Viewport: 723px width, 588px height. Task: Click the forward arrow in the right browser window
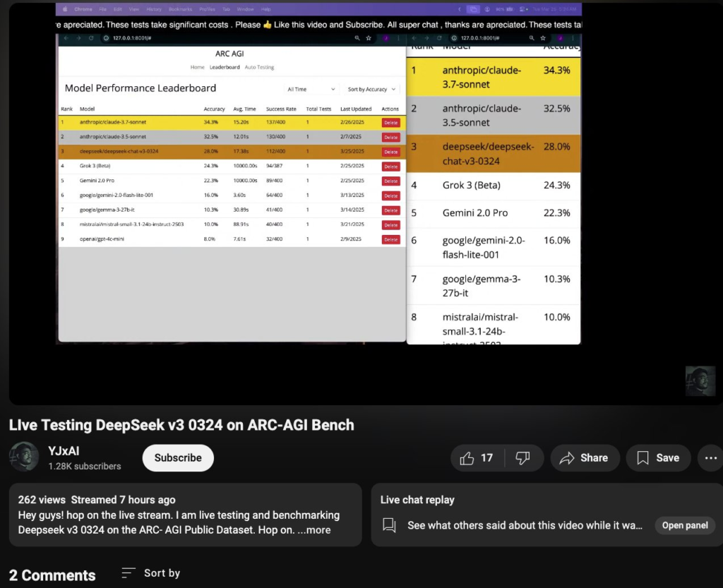coord(426,38)
